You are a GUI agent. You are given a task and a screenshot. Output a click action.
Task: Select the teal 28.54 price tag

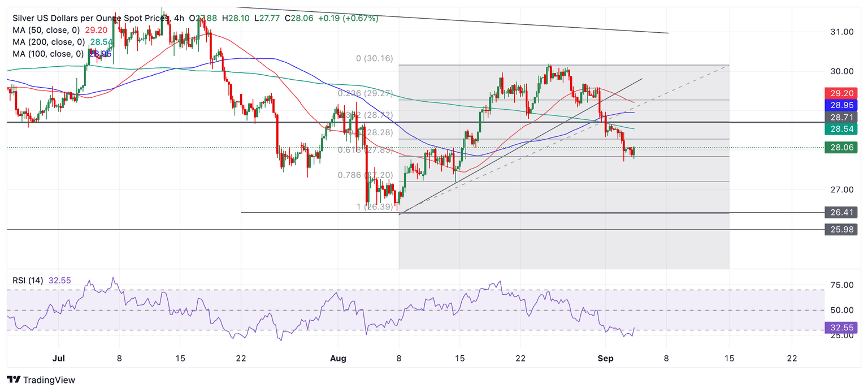point(841,129)
